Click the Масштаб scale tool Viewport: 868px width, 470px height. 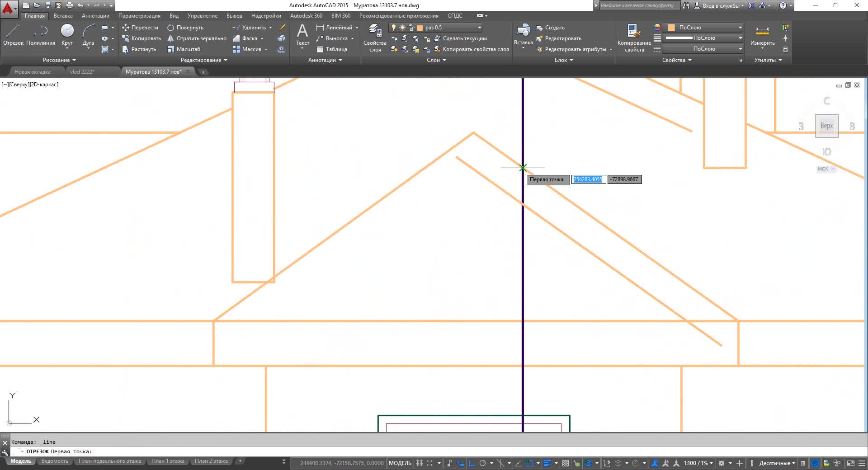(184, 49)
